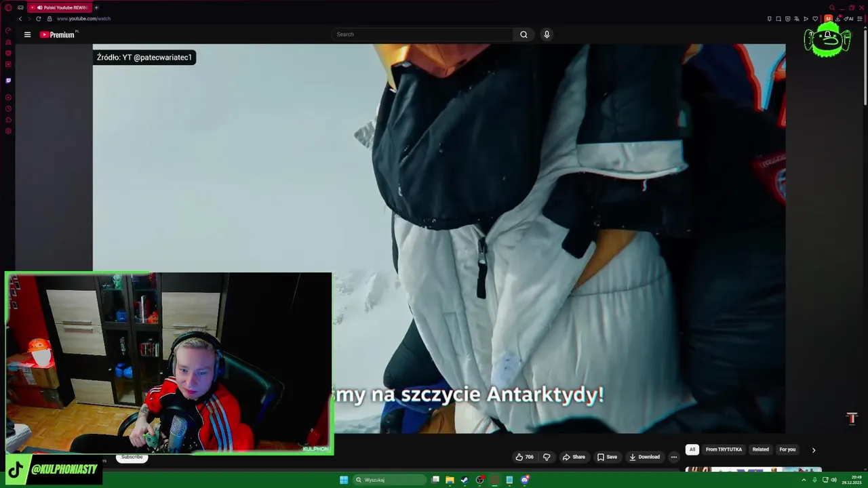This screenshot has height=488, width=868.
Task: Open the tab islands workspace icon
Action: point(20,7)
